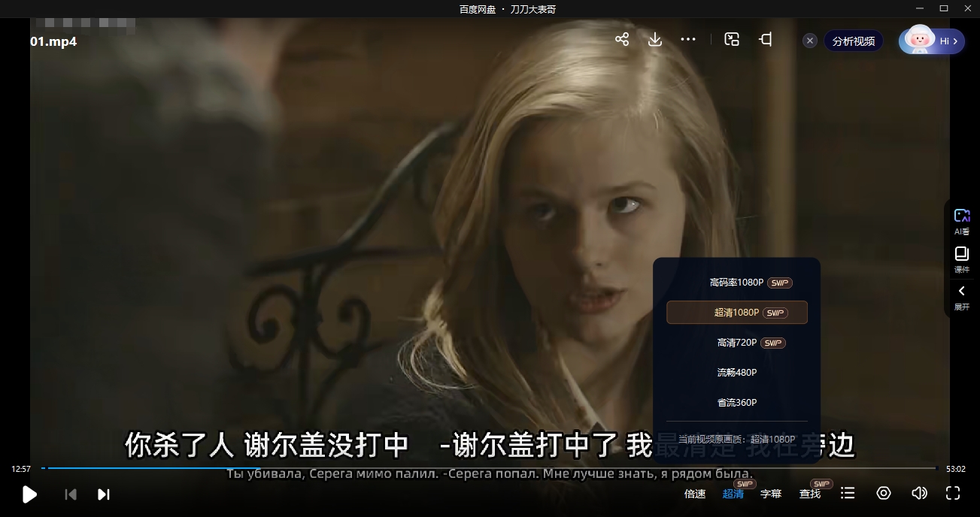The image size is (980, 517).
Task: Maximize the 百度网盘 window
Action: pos(944,8)
